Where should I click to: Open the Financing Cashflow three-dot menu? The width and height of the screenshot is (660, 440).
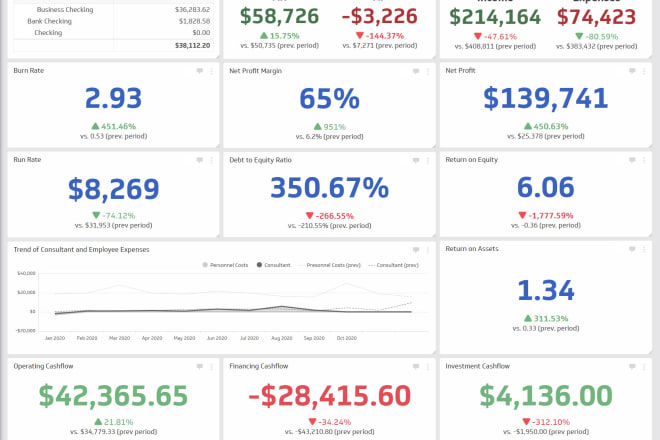[x=428, y=366]
